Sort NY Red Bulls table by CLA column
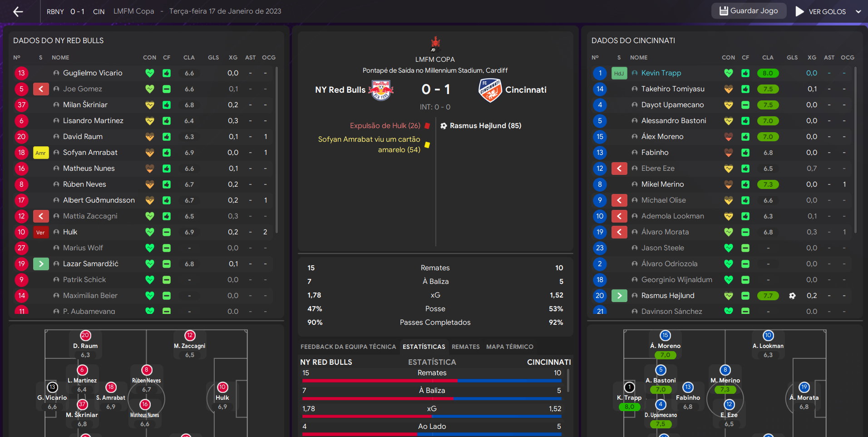 [x=189, y=58]
